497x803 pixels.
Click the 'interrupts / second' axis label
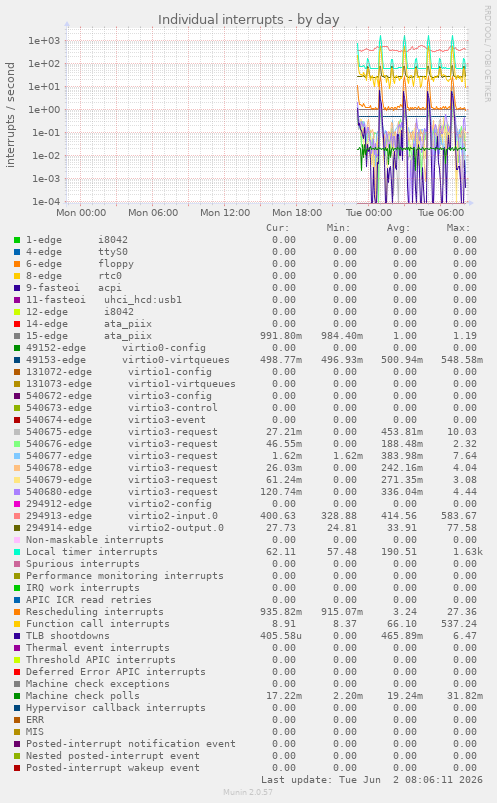click(10, 115)
